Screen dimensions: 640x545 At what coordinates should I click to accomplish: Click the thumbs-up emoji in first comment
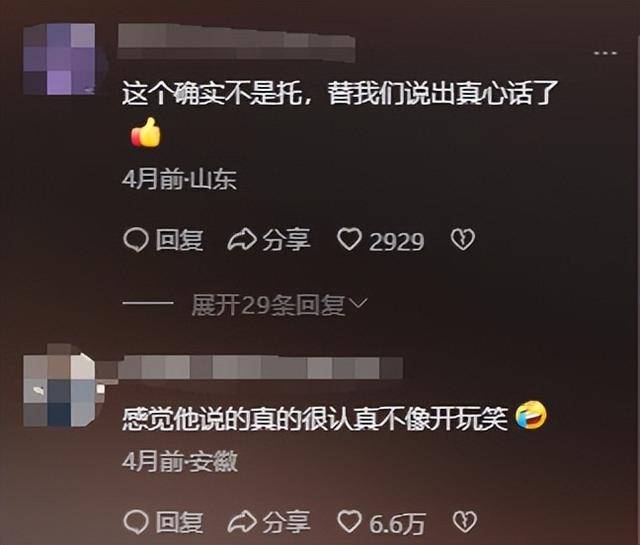tap(146, 132)
